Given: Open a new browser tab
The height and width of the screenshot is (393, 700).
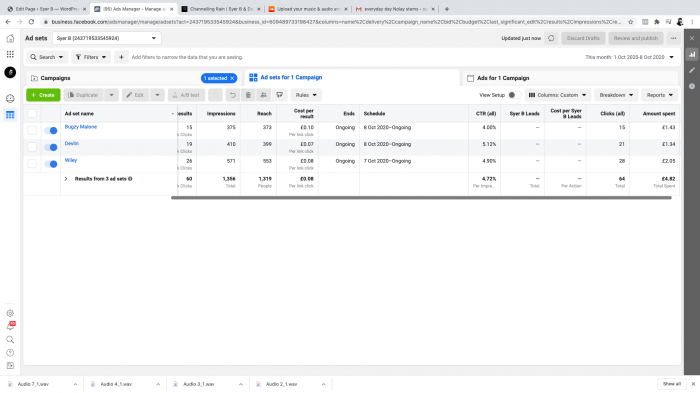Looking at the screenshot, I should [447, 9].
